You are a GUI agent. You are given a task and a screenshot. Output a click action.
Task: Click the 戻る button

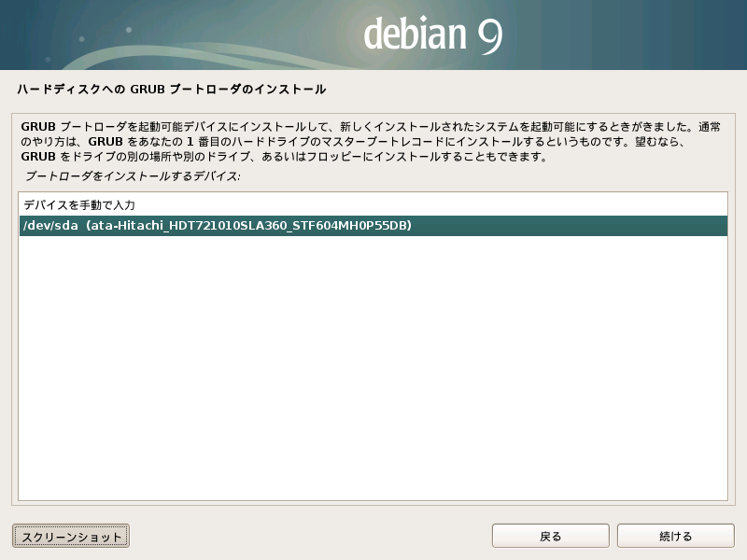(x=550, y=536)
